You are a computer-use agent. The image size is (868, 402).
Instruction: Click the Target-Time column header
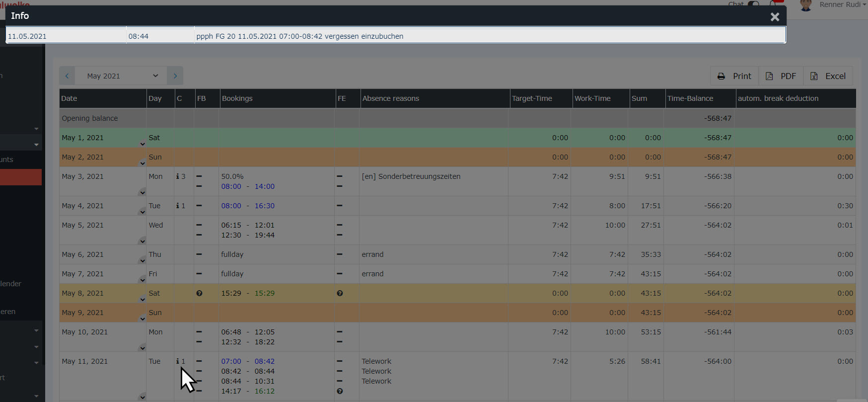(x=541, y=98)
